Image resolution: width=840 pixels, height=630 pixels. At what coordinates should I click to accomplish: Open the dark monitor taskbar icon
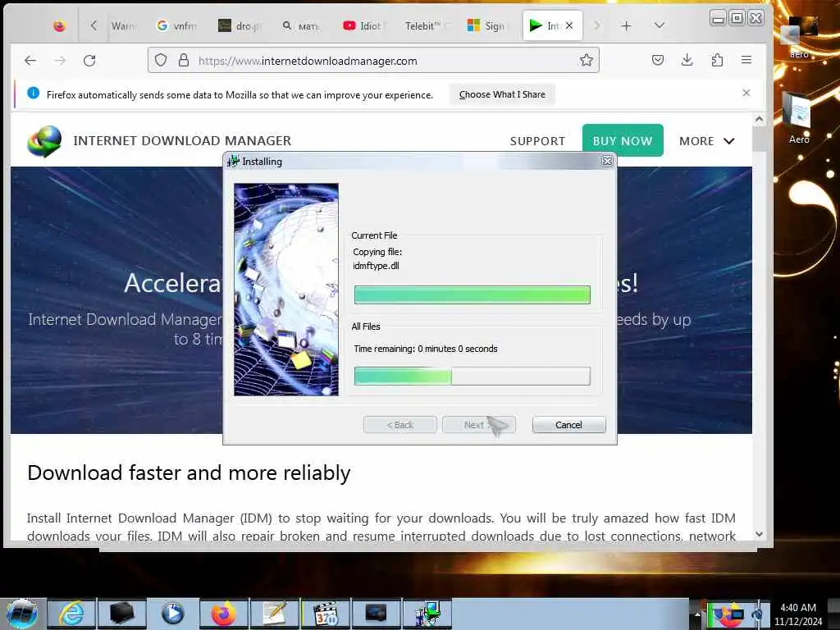point(376,614)
